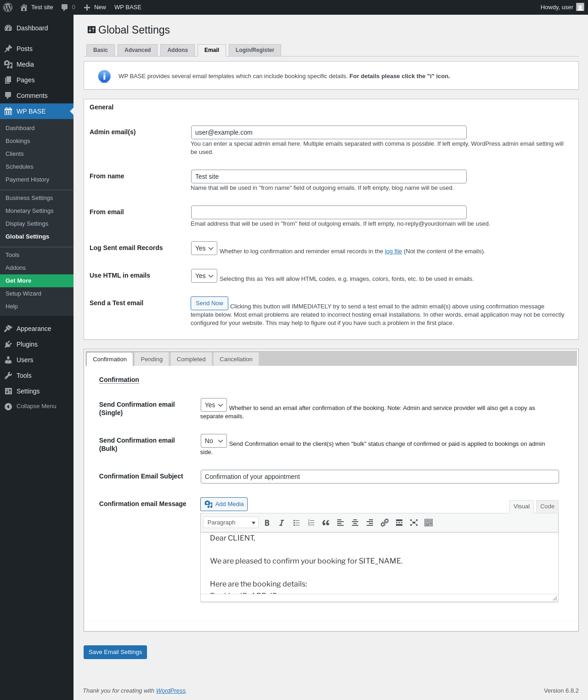588x700 pixels.
Task: Open Log Sent email Records dropdown
Action: (204, 248)
